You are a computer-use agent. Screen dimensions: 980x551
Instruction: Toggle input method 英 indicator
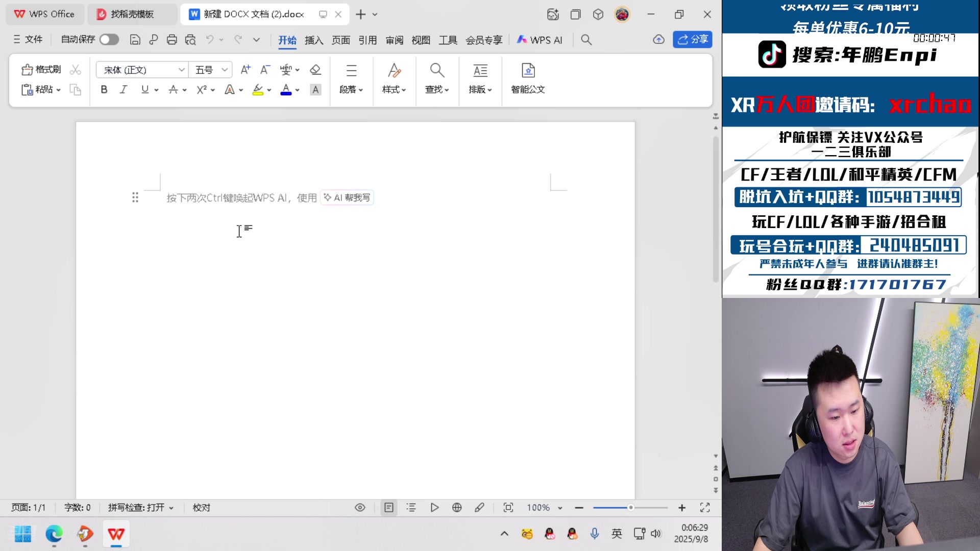point(617,534)
